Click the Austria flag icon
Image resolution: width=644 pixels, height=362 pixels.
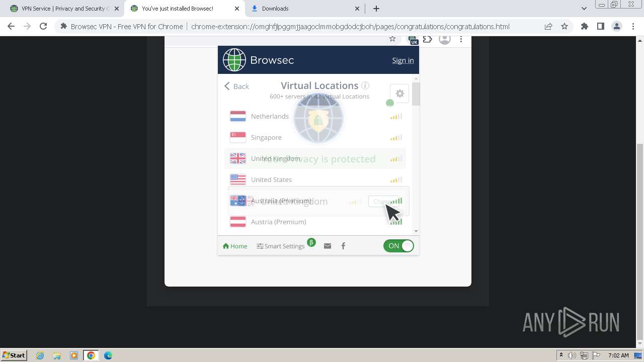tap(238, 222)
